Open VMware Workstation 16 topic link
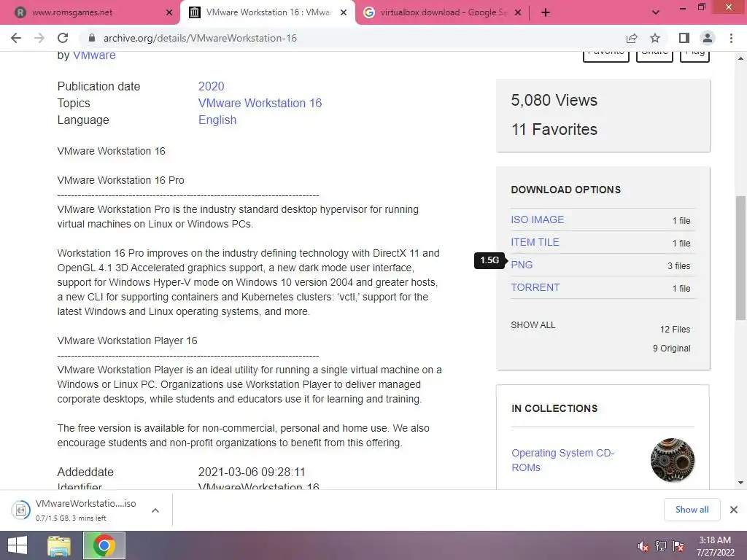Image resolution: width=747 pixels, height=560 pixels. click(260, 103)
